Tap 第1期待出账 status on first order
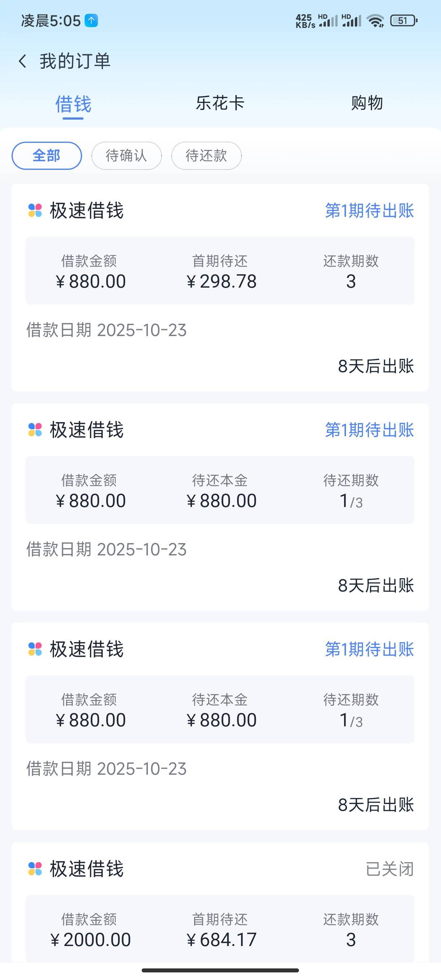The image size is (441, 980). [x=369, y=211]
